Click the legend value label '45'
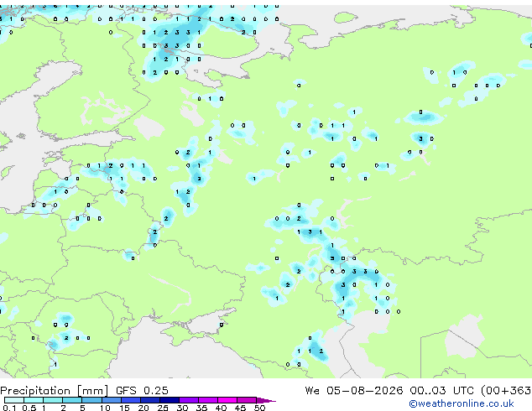The image size is (532, 411). (240, 408)
